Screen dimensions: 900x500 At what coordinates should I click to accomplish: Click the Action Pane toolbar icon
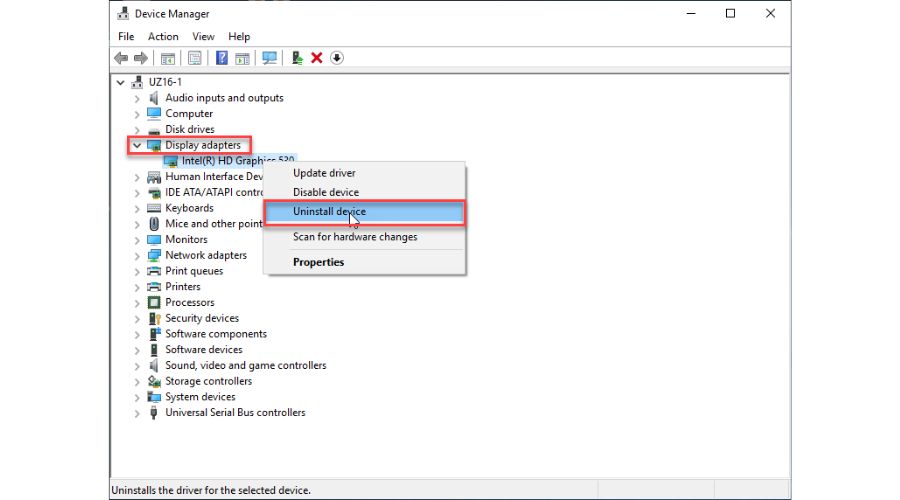[x=242, y=58]
